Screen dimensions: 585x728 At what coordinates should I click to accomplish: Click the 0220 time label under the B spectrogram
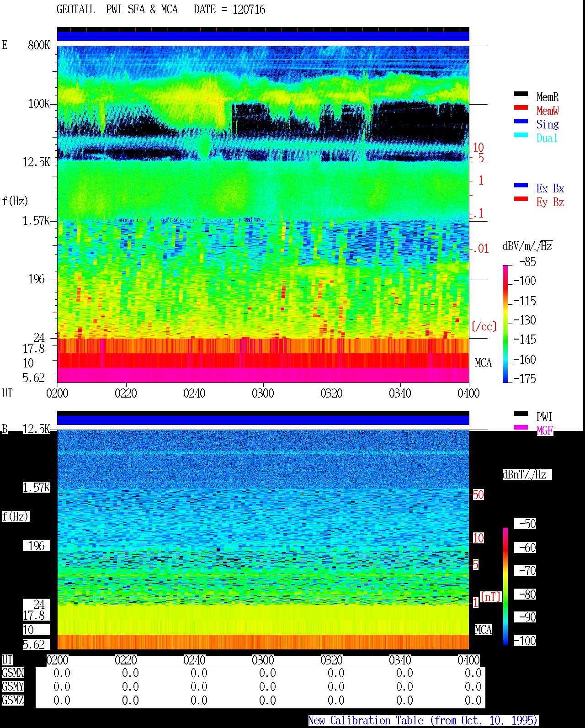[126, 660]
